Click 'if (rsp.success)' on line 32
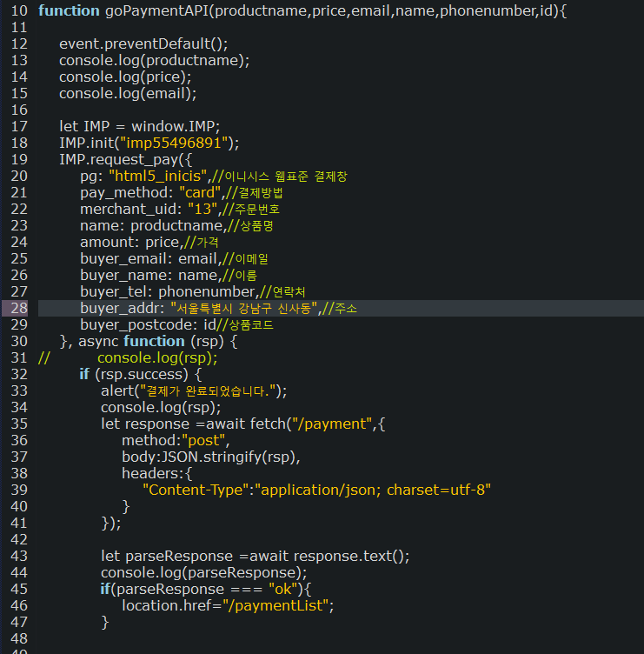Image resolution: width=644 pixels, height=654 pixels. (134, 374)
